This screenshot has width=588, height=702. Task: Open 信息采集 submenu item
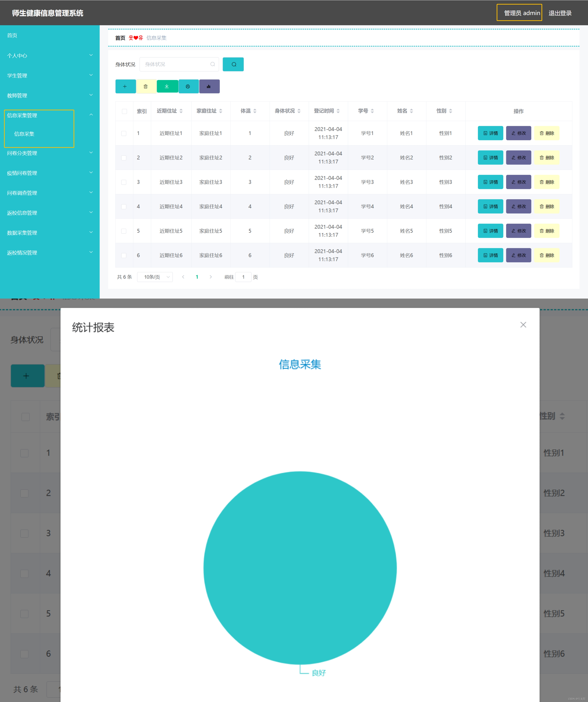(x=24, y=134)
